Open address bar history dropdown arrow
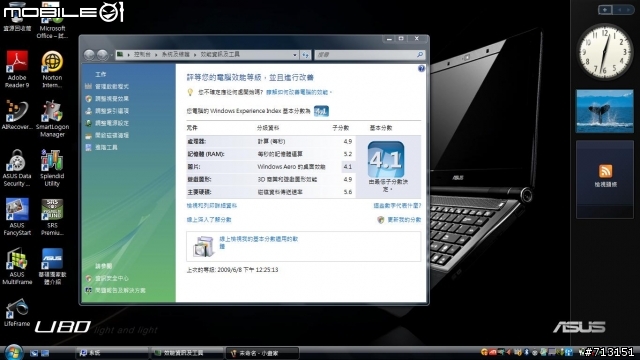The width and height of the screenshot is (640, 360). click(x=295, y=55)
